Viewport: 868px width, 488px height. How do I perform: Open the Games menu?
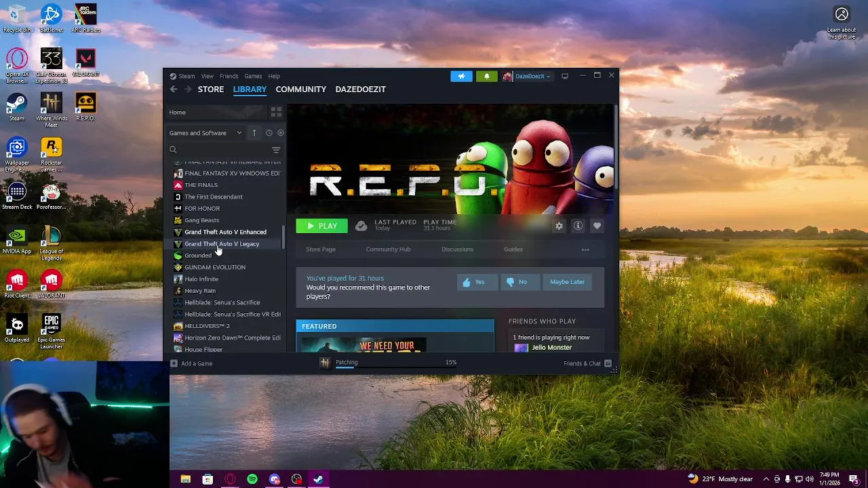(253, 76)
